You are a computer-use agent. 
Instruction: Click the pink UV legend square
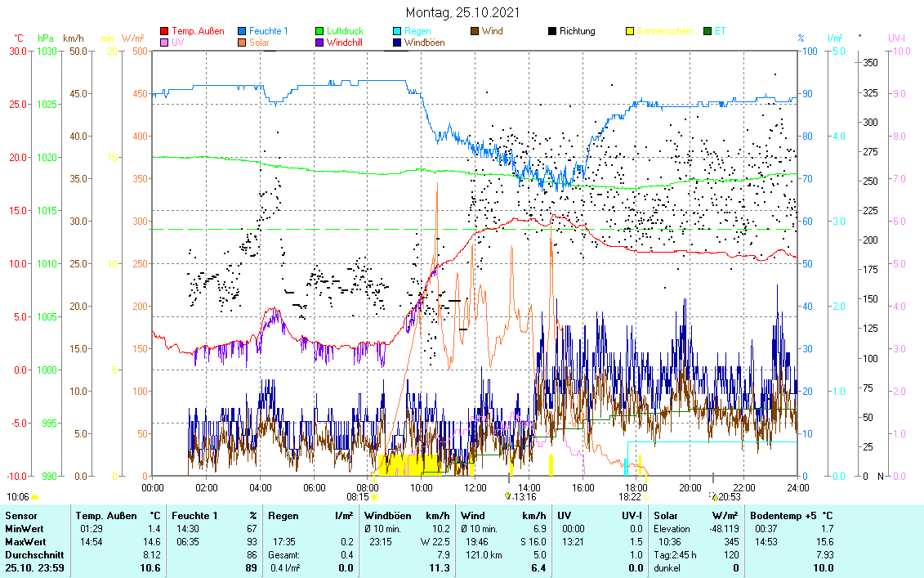pyautogui.click(x=164, y=43)
